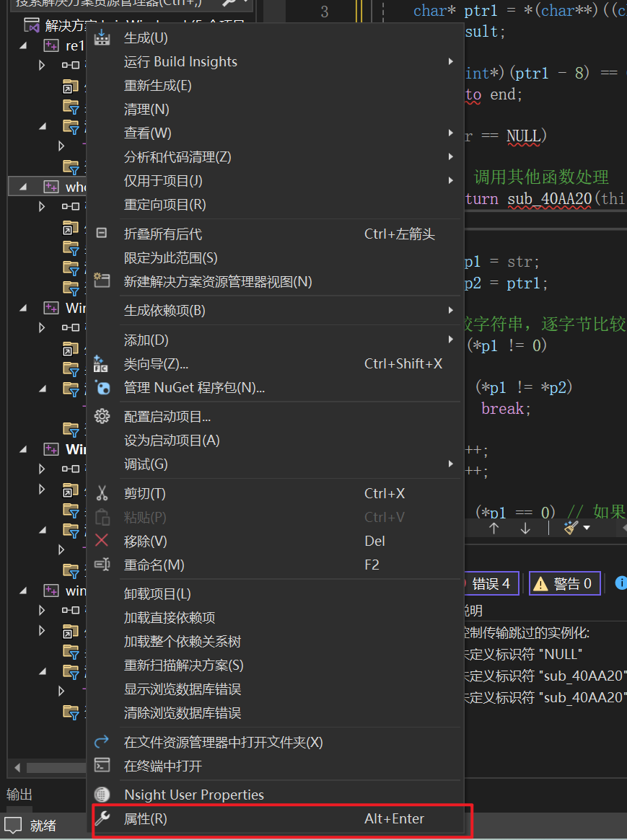This screenshot has height=840, width=627.
Task: Click the code cleanup broom icon
Action: click(571, 529)
